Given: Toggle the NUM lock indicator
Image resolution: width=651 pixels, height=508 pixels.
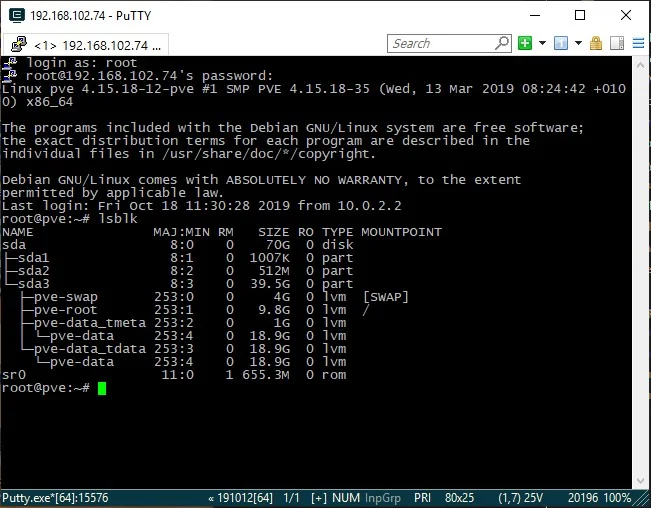Looking at the screenshot, I should tap(346, 498).
